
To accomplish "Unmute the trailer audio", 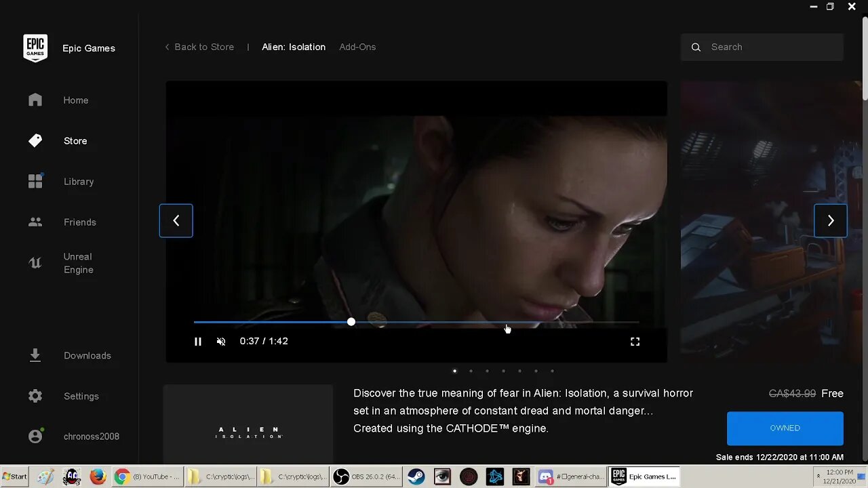I will click(x=221, y=342).
